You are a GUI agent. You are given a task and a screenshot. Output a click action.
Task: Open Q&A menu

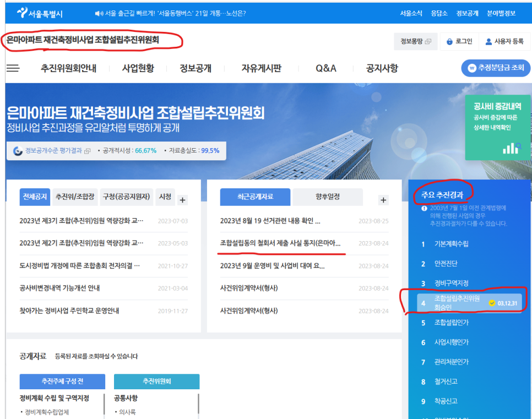click(x=325, y=68)
